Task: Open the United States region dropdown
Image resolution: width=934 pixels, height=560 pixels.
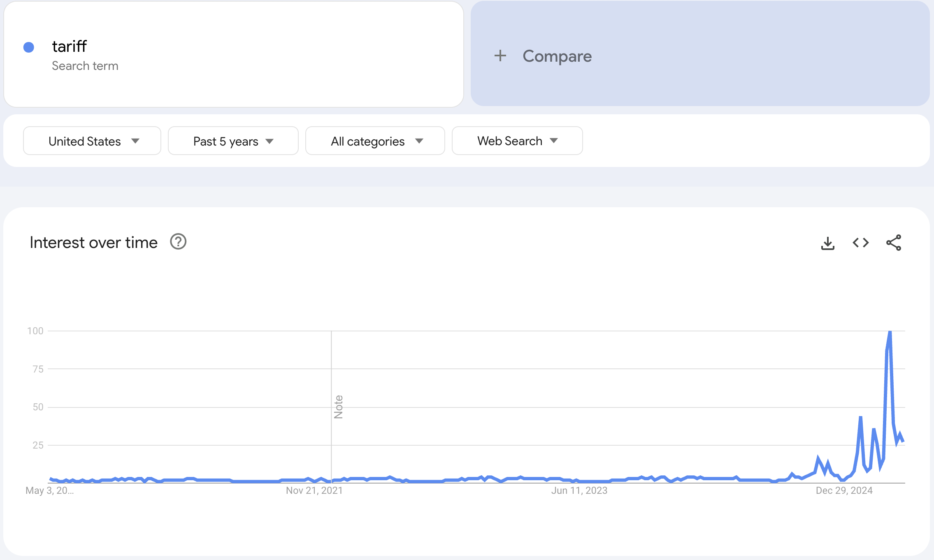Action: pyautogui.click(x=92, y=141)
